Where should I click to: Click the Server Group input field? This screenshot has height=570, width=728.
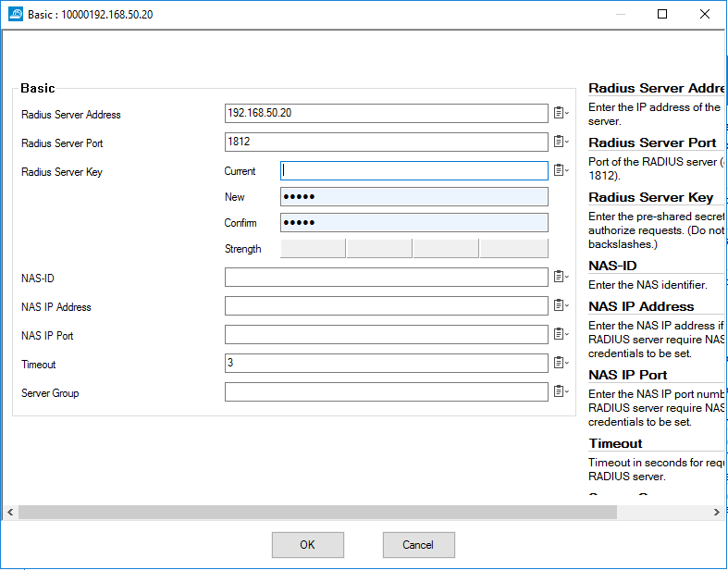387,392
